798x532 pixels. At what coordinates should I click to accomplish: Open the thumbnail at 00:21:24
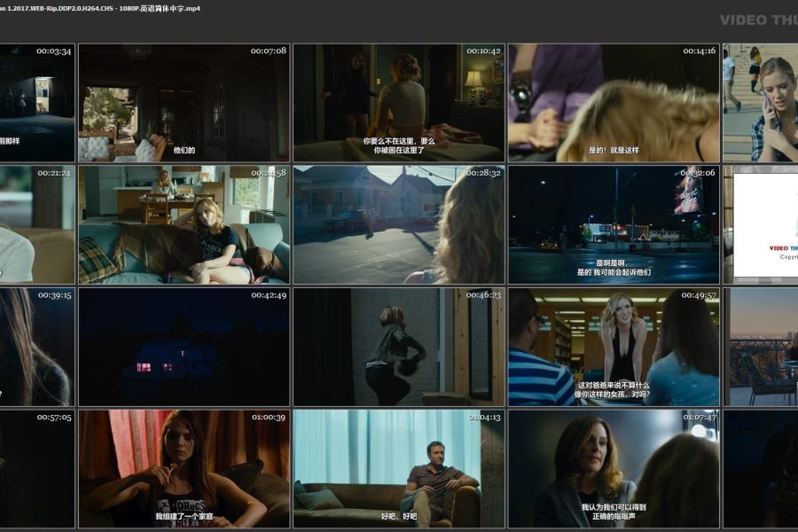(37, 224)
